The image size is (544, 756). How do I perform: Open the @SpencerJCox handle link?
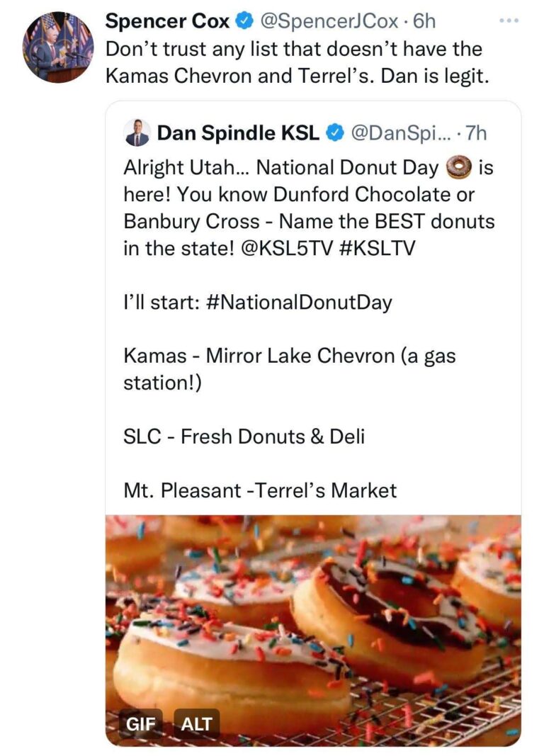[x=329, y=21]
